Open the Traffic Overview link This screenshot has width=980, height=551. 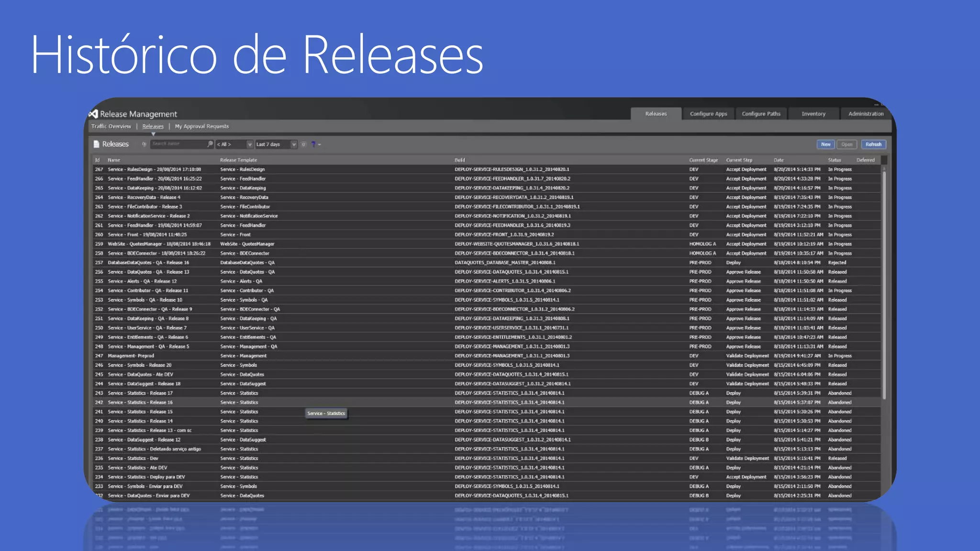(x=111, y=126)
